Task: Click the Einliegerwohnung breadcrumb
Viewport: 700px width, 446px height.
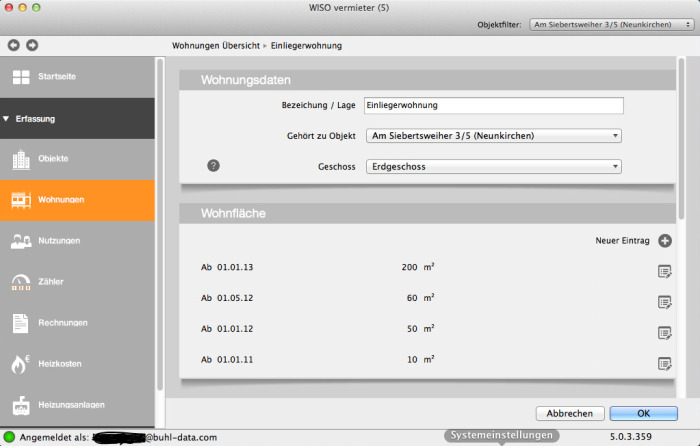Action: coord(306,46)
